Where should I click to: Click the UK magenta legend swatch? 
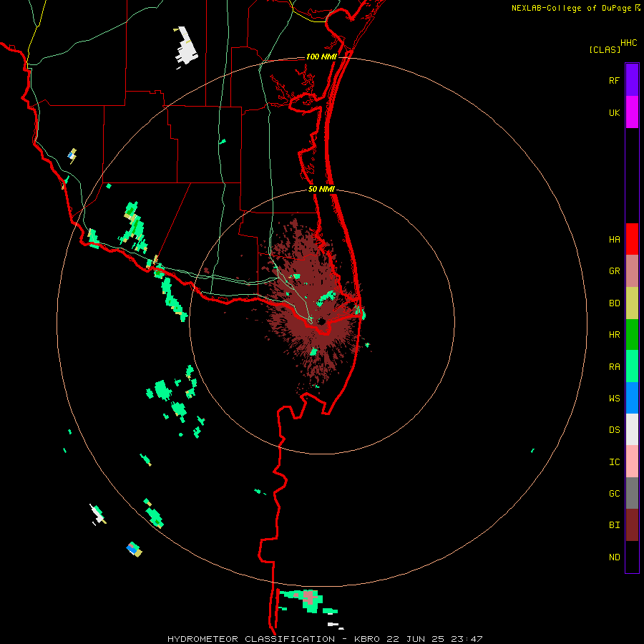[632, 112]
